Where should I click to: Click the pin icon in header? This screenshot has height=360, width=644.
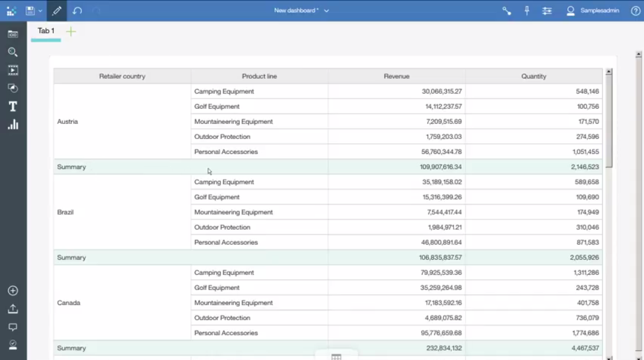tap(527, 11)
